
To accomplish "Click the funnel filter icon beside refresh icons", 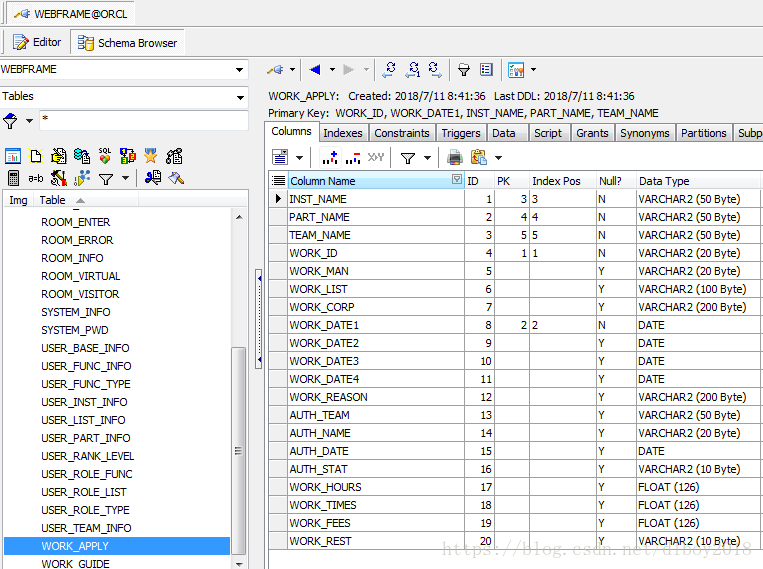I will coord(464,70).
